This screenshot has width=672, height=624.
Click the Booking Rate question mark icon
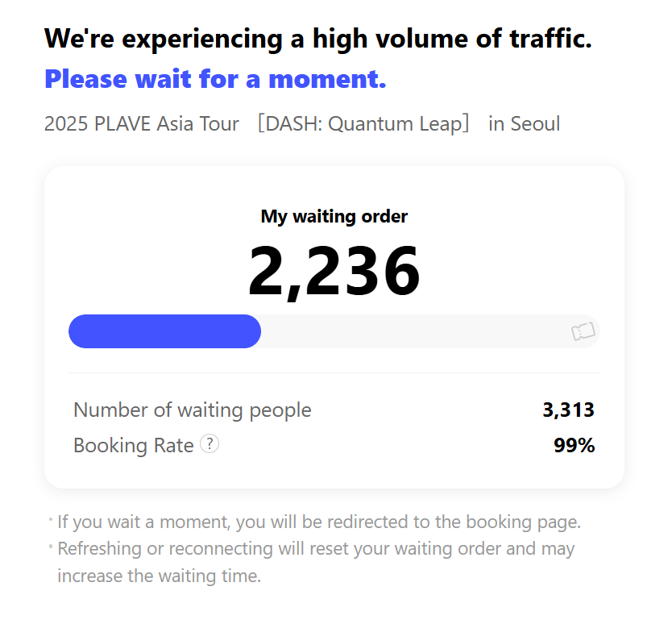tap(209, 444)
